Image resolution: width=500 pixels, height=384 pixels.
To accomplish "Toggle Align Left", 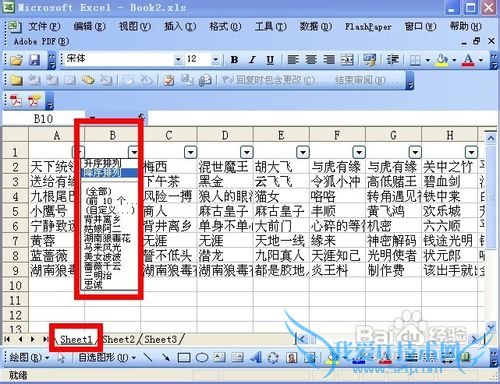I will coord(293,60).
